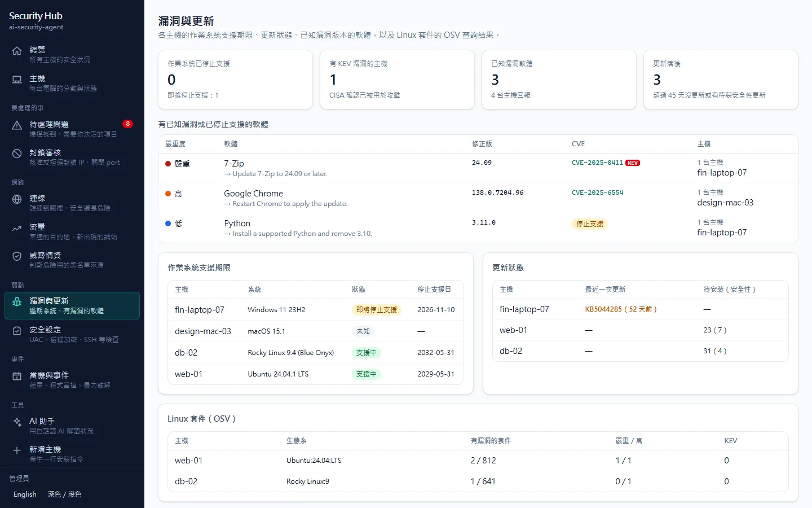Click design-mac-03 in the Google Chrome row

pos(725,203)
